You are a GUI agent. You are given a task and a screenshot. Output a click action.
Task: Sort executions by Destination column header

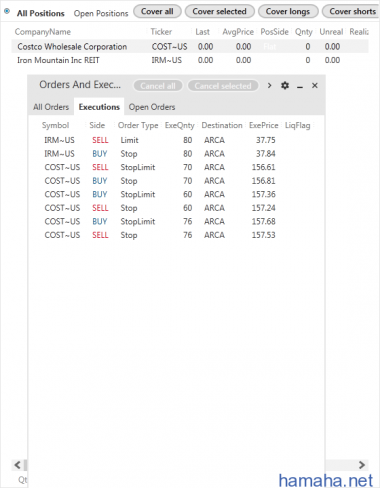[x=222, y=125]
